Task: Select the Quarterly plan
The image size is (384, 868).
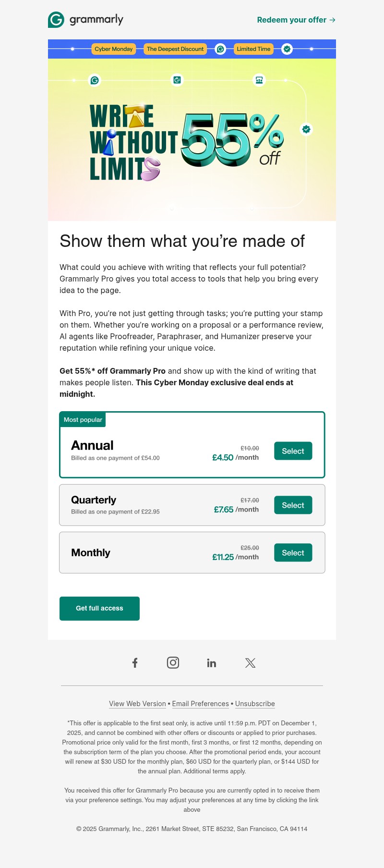Action: pyautogui.click(x=293, y=505)
